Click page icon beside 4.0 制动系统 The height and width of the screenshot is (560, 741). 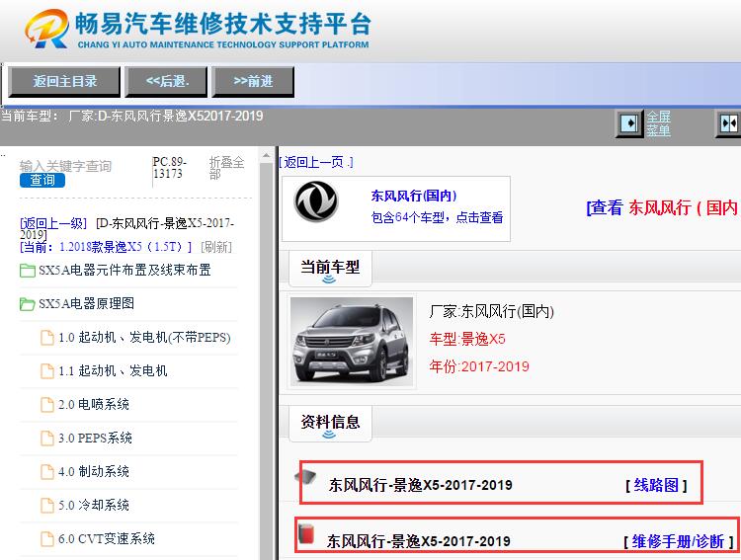click(x=47, y=472)
